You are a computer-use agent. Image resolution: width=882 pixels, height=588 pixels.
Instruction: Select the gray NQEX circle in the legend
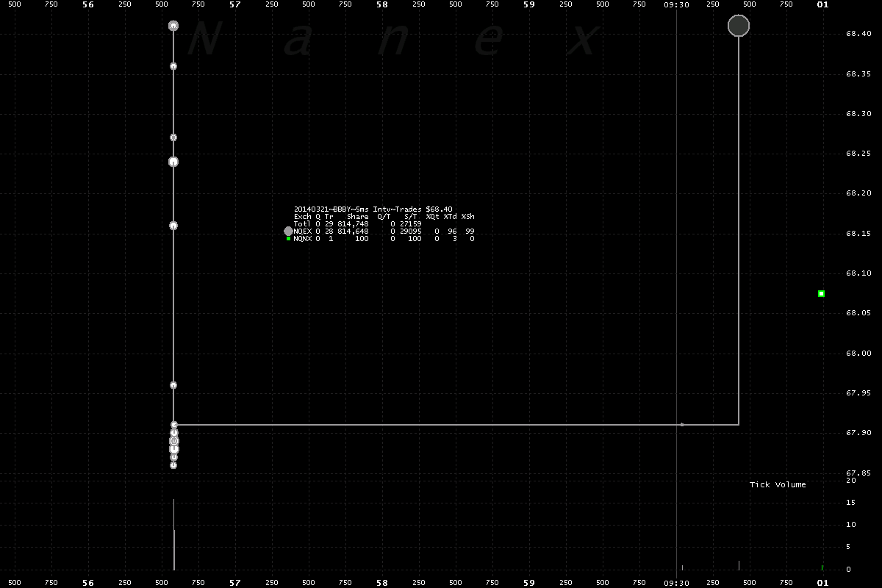[x=289, y=231]
